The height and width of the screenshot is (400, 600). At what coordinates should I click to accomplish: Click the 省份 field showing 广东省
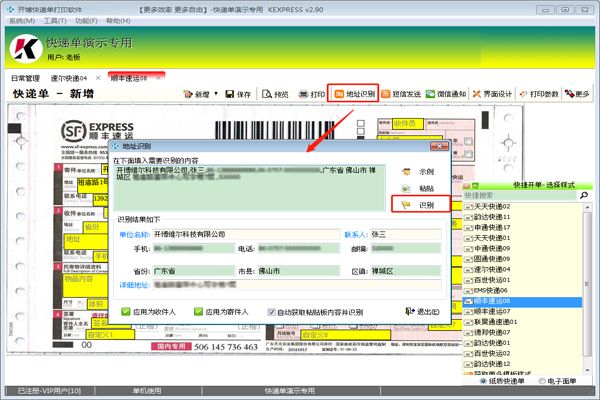tap(194, 271)
